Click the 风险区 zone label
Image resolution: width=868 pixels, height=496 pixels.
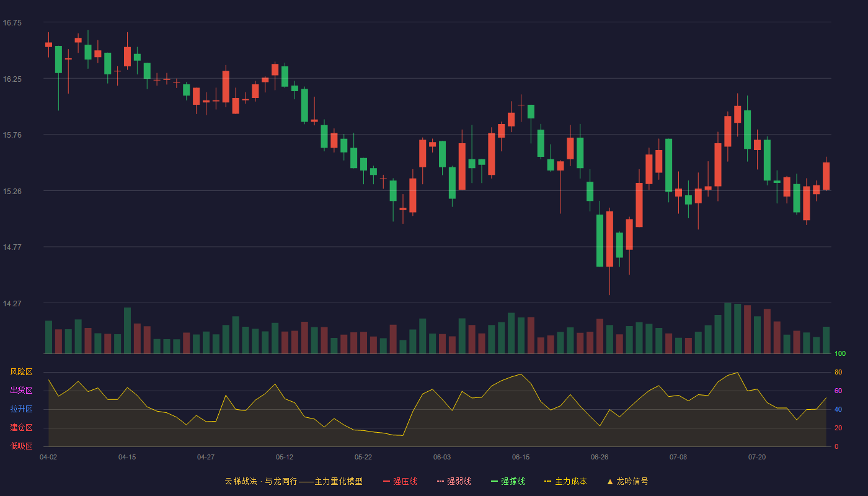tap(21, 372)
